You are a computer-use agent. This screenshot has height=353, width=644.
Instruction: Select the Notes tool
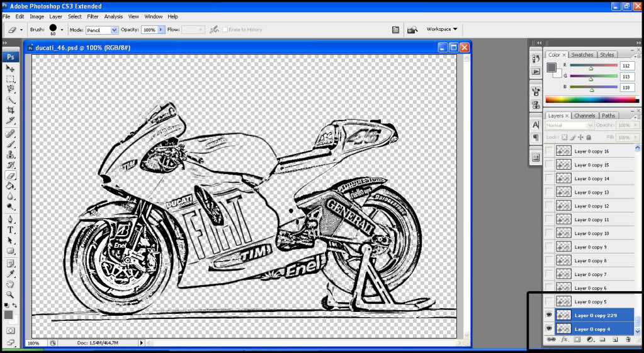pyautogui.click(x=10, y=263)
